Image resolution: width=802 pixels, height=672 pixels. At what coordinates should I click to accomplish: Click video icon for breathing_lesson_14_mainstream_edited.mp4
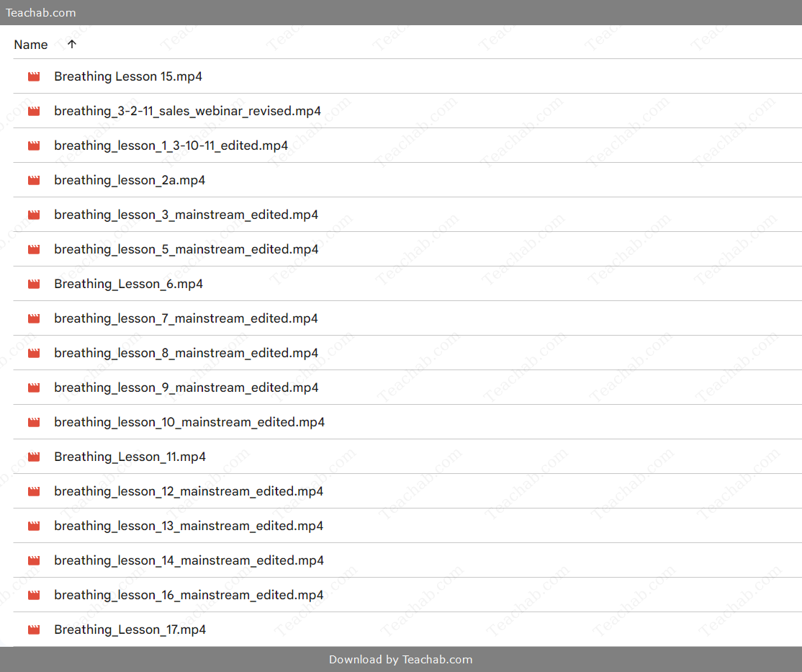click(x=34, y=560)
